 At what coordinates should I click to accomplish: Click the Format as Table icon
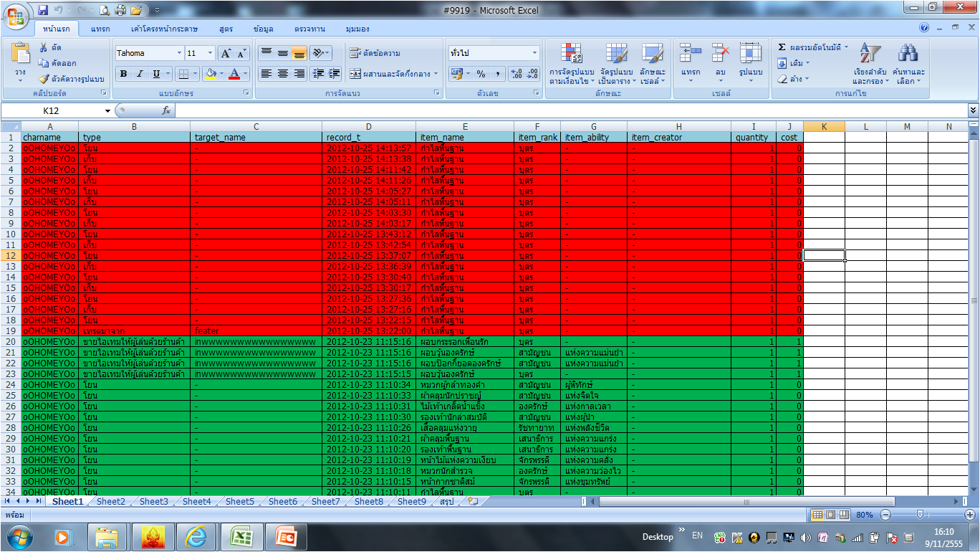click(x=616, y=65)
